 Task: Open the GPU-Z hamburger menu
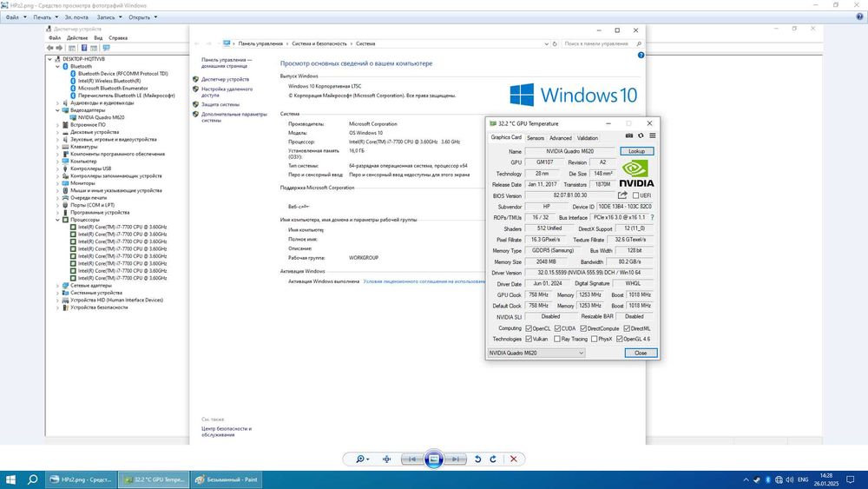(653, 135)
